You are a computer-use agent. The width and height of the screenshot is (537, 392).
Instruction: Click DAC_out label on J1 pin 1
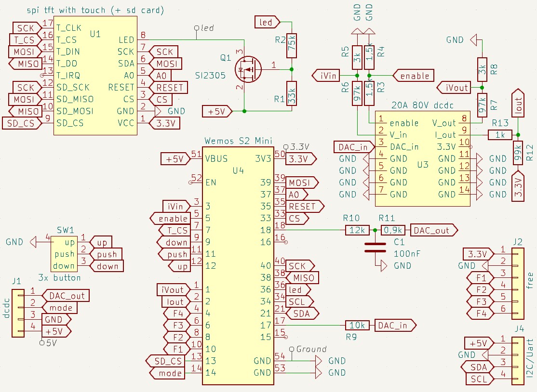[66, 296]
